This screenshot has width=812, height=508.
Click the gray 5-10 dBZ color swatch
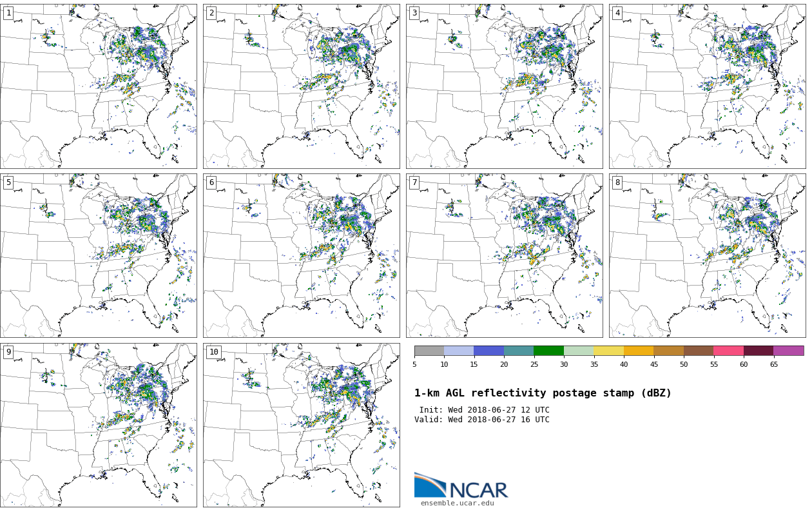(x=429, y=351)
